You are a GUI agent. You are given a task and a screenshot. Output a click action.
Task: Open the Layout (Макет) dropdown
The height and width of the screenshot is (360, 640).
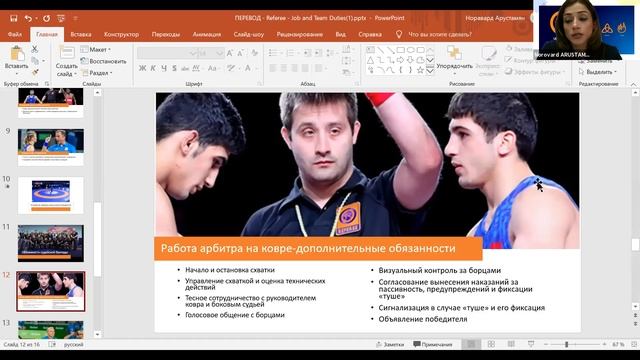click(x=96, y=49)
